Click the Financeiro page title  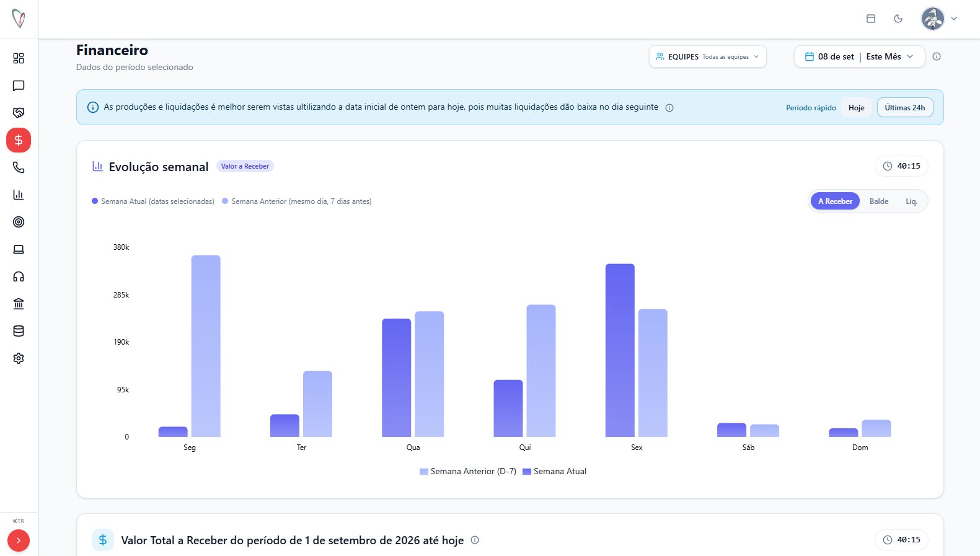point(112,50)
